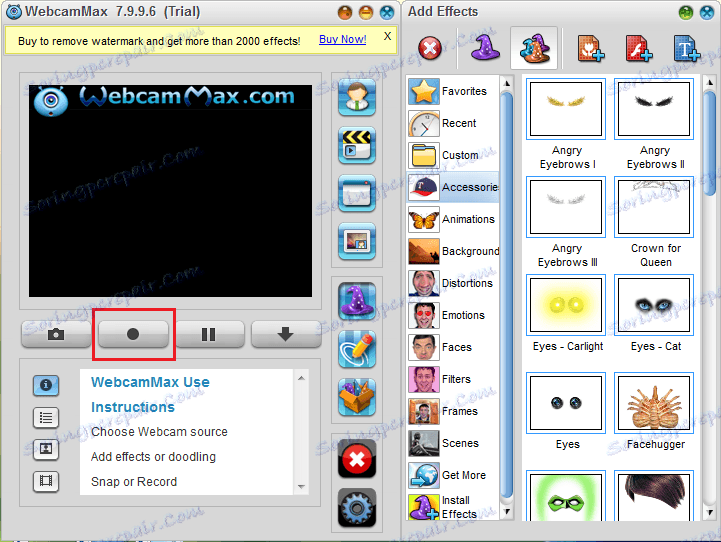Open the picture gallery panel icon
The image size is (721, 542).
[46, 449]
